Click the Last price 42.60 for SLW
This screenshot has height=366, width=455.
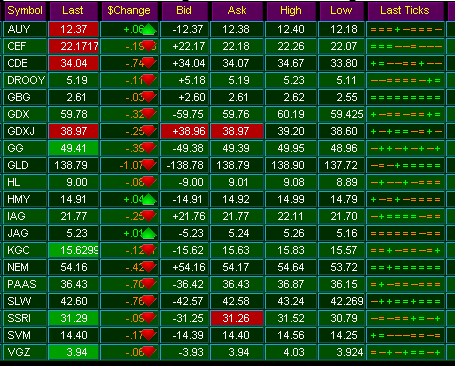click(x=74, y=301)
